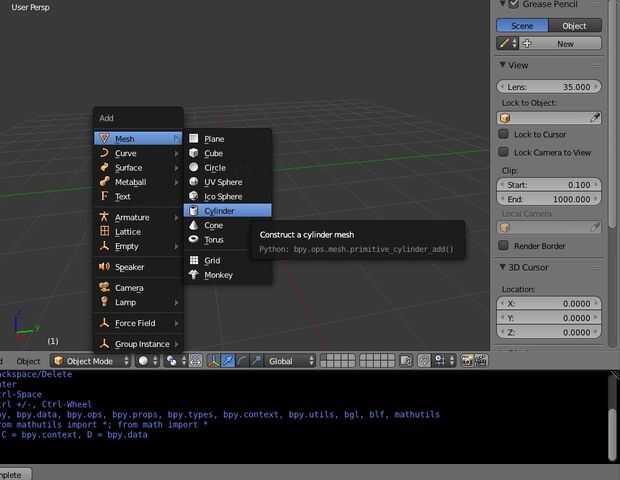Expand the Curve submenu
620x480 pixels.
(x=138, y=153)
